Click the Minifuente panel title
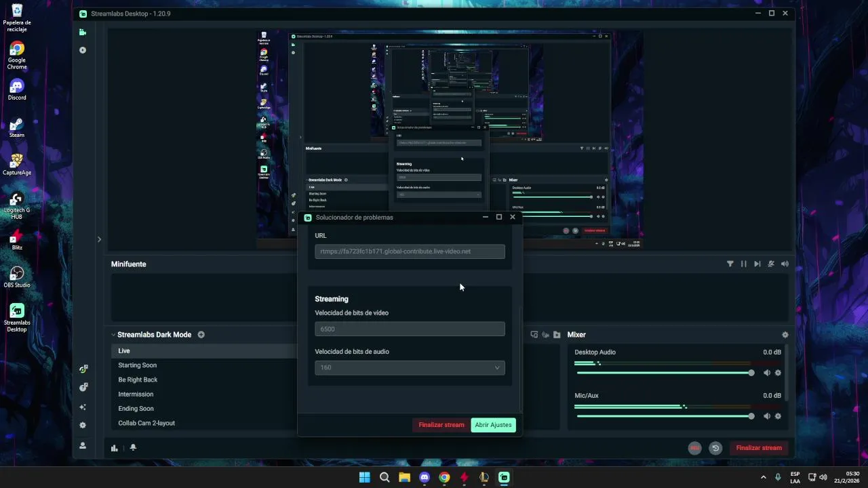The height and width of the screenshot is (488, 868). [129, 264]
